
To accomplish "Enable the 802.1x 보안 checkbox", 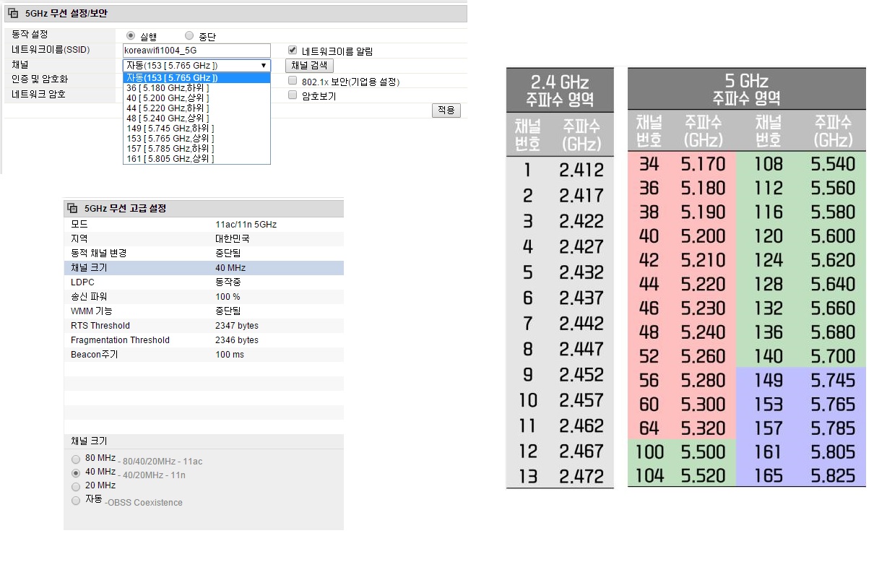I will pos(293,81).
